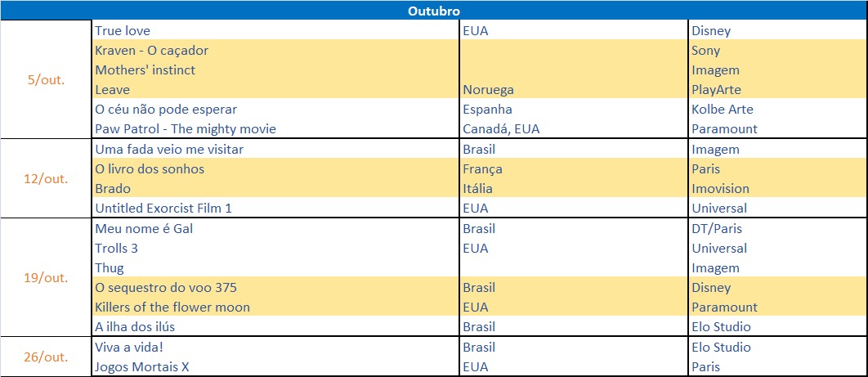Viewport: 868px width, 377px height.
Task: Click the 19/out. date cell
Action: pyautogui.click(x=46, y=277)
